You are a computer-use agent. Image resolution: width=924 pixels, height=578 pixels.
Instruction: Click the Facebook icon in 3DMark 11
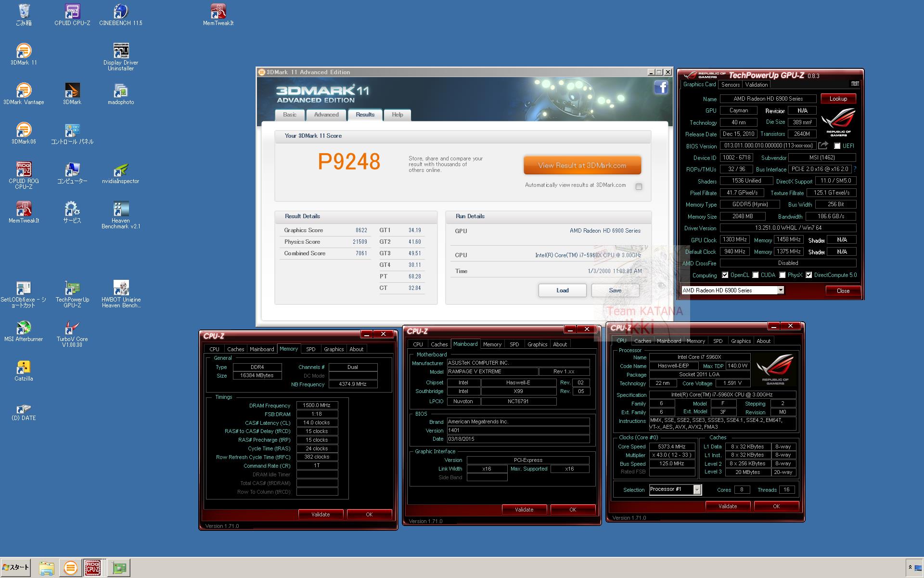click(x=661, y=87)
